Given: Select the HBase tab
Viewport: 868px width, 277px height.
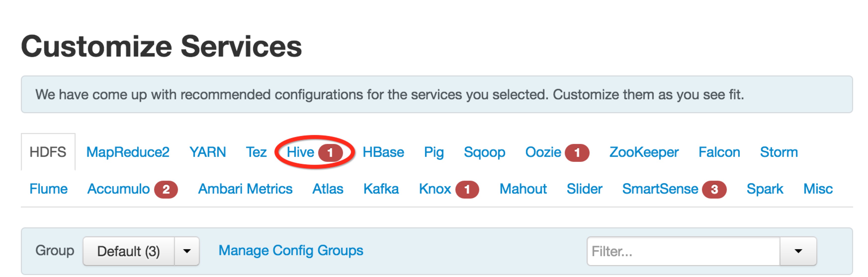Looking at the screenshot, I should point(383,152).
